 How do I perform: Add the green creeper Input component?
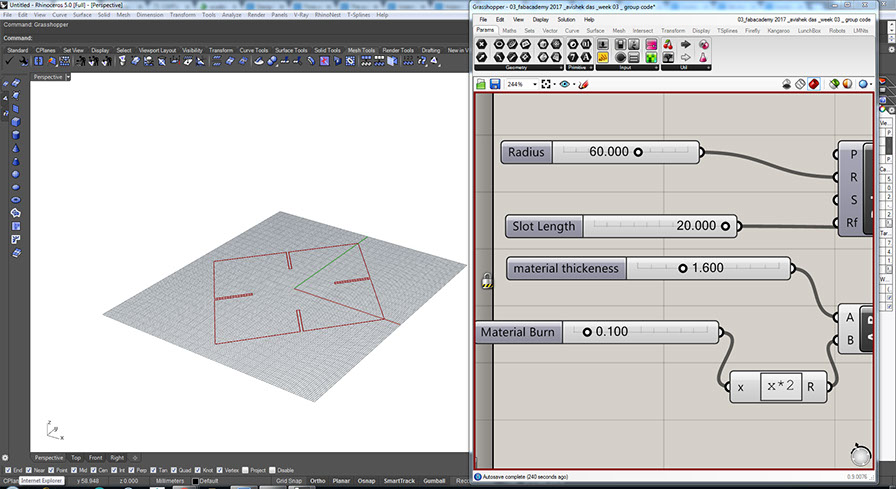[651, 57]
